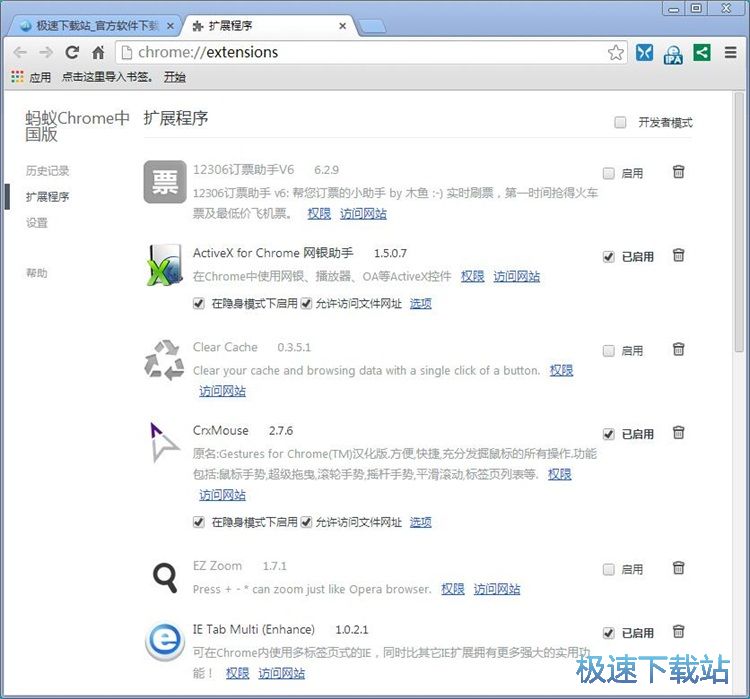Image resolution: width=750 pixels, height=699 pixels.
Task: Click the 12306 ticket extension icon
Action: 165,182
